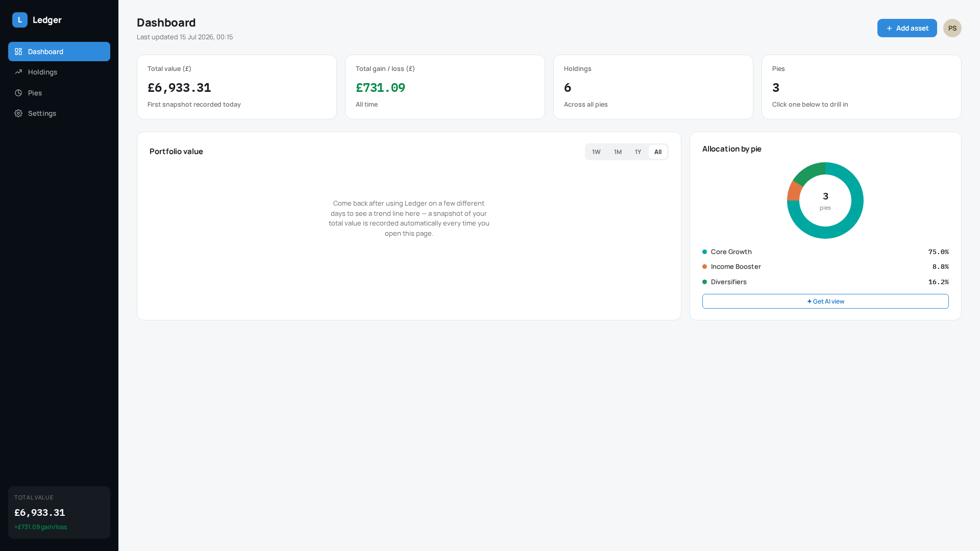Click the Diversifiers green legend dot
Screen dimensions: 980x551
(704, 282)
